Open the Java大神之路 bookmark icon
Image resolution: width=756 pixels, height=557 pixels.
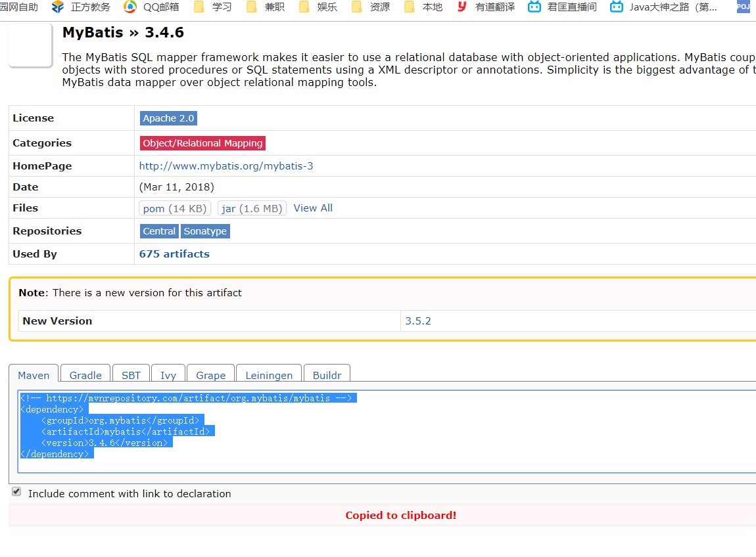(617, 7)
